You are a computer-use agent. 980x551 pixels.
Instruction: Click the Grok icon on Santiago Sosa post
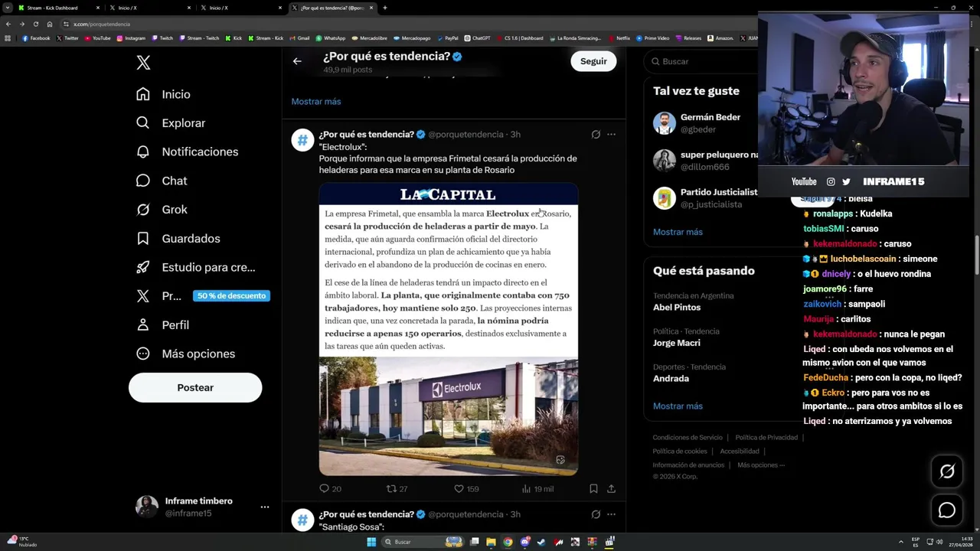(596, 514)
